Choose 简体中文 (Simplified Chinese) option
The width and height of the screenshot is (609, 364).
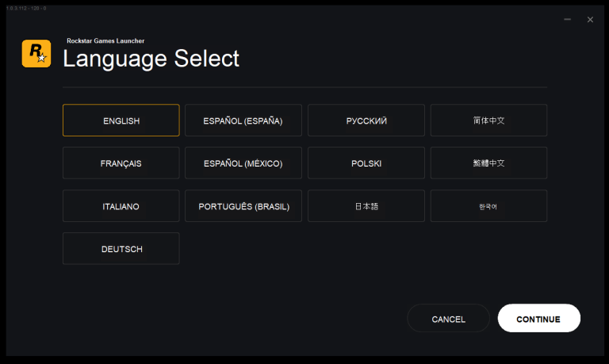[488, 121]
